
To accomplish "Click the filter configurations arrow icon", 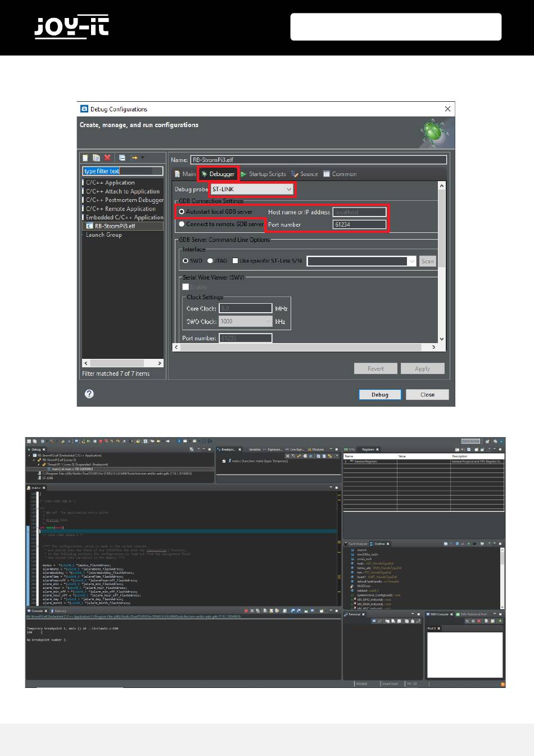I will click(x=135, y=158).
